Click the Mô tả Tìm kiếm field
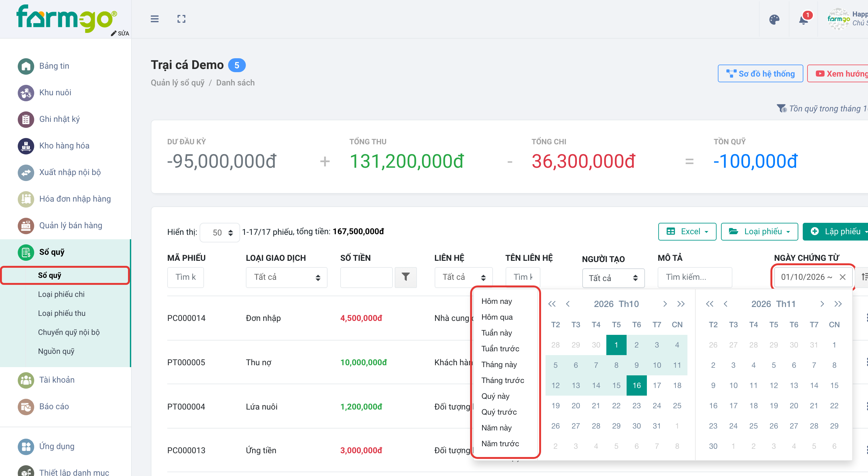868x476 pixels. pos(694,277)
